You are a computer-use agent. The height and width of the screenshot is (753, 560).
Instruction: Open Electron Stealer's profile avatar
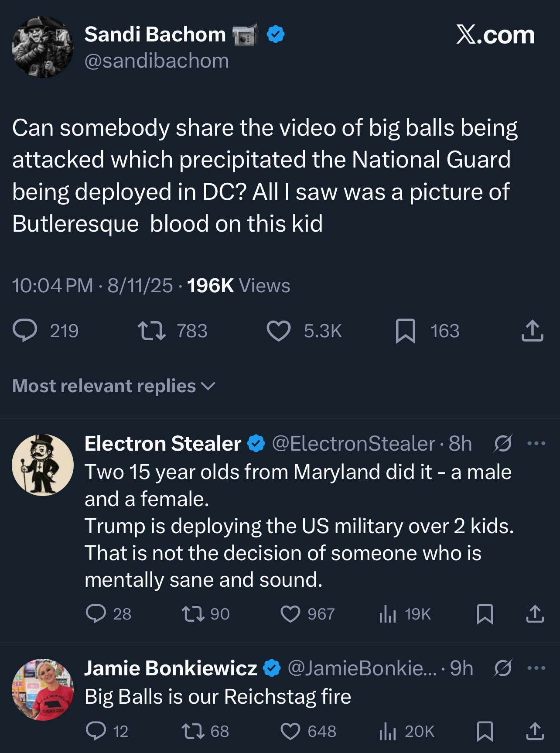coord(43,465)
